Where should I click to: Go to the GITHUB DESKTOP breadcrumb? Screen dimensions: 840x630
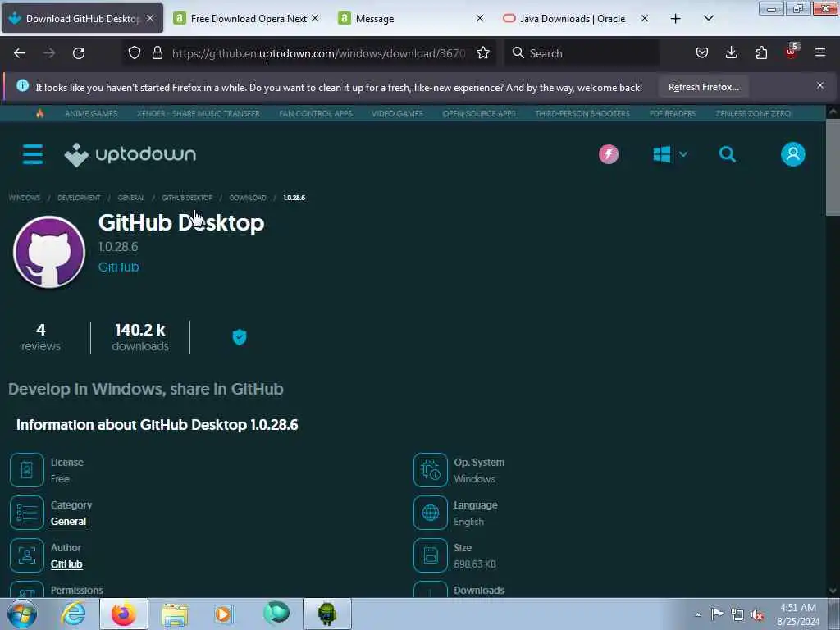[187, 198]
